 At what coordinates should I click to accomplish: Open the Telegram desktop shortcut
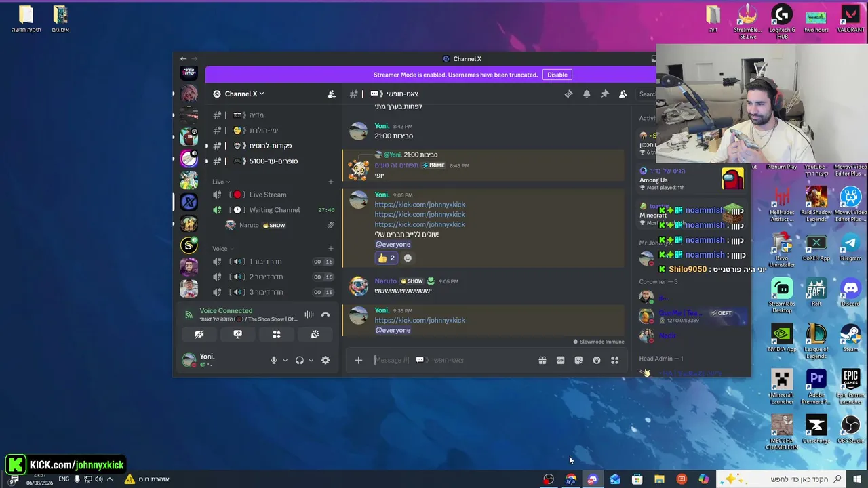[x=850, y=246]
